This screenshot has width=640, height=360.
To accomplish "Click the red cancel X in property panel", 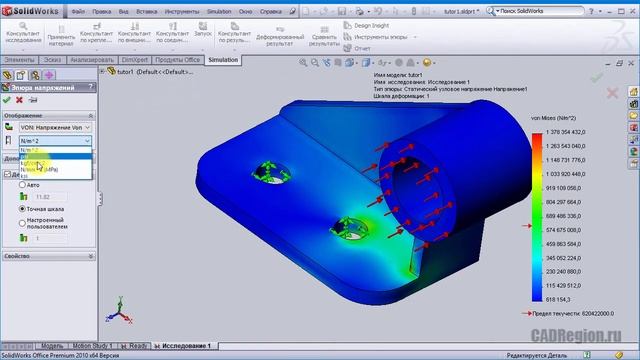I will [19, 100].
